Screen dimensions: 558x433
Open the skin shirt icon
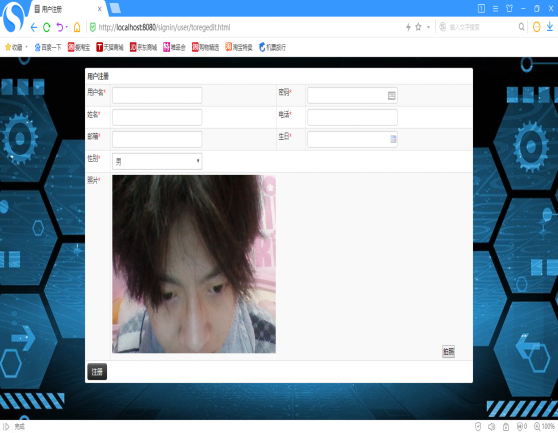click(509, 9)
